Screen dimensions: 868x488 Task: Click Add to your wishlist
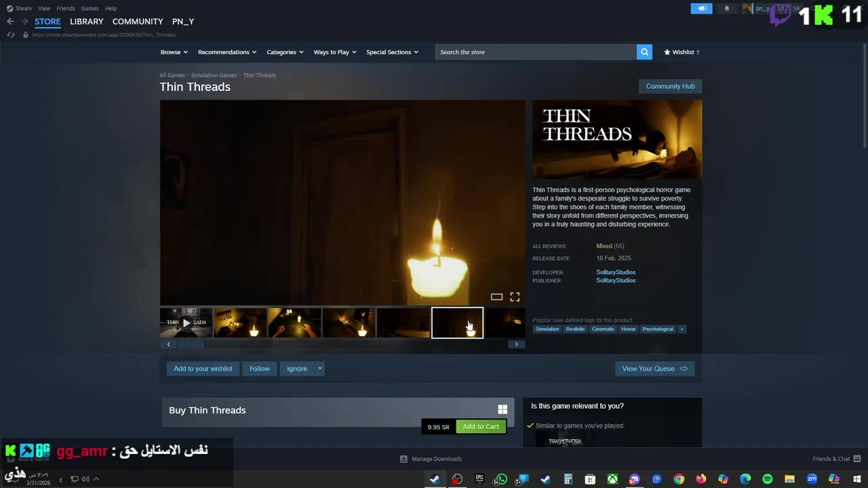tap(203, 369)
